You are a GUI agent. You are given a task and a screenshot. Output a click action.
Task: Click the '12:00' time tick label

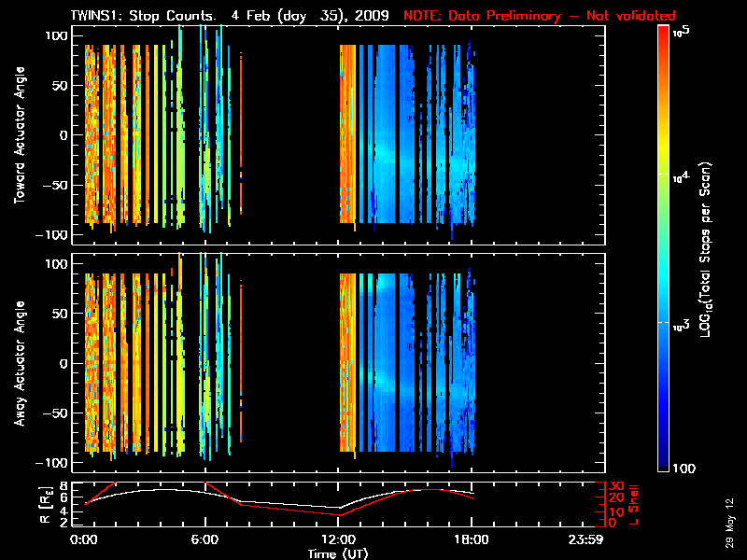[x=339, y=539]
